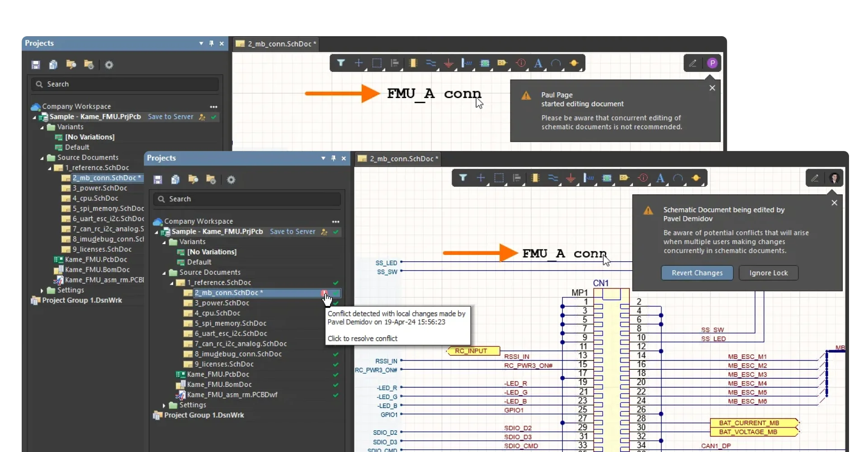The height and width of the screenshot is (452, 868).
Task: Click the save icon in front Projects panel
Action: click(158, 180)
